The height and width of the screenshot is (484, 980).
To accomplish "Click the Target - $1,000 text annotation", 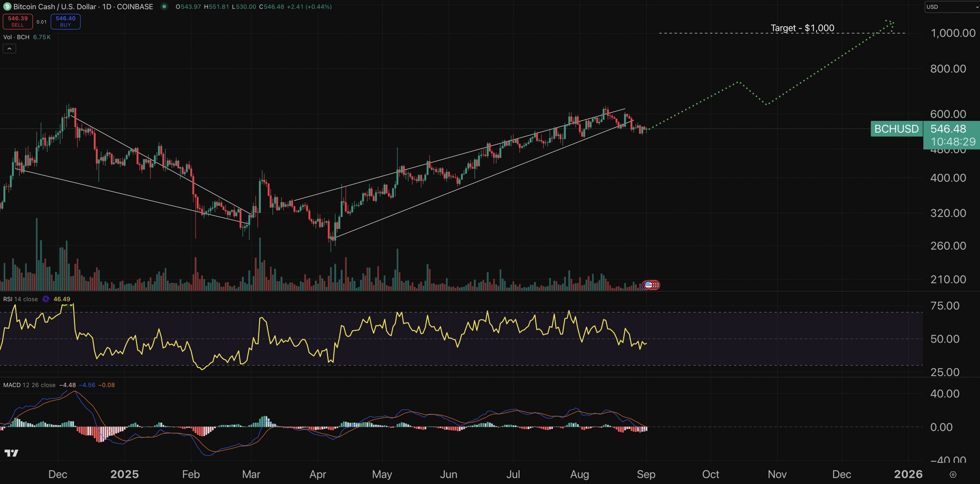I will click(802, 28).
